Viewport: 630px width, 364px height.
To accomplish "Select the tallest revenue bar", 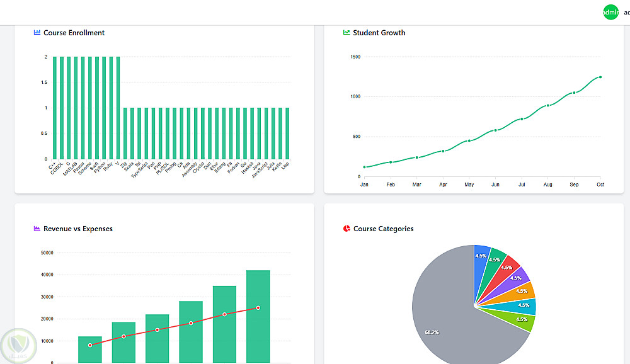I will click(258, 317).
